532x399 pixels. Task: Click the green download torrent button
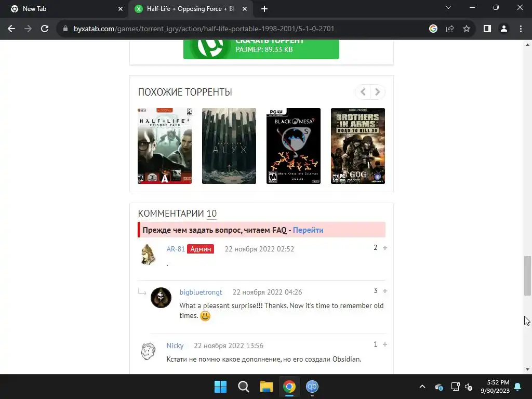261,49
